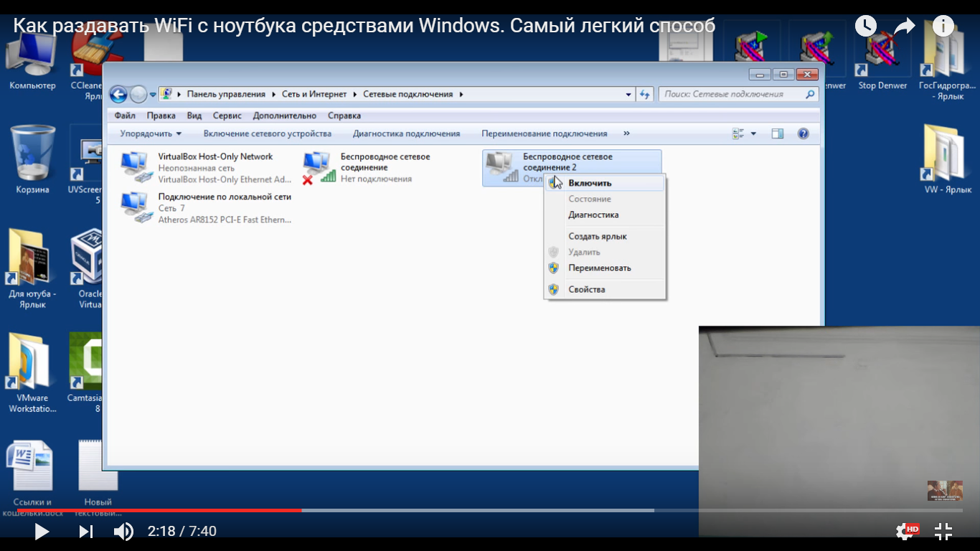Expand the toolbar overflow chevron

click(626, 133)
